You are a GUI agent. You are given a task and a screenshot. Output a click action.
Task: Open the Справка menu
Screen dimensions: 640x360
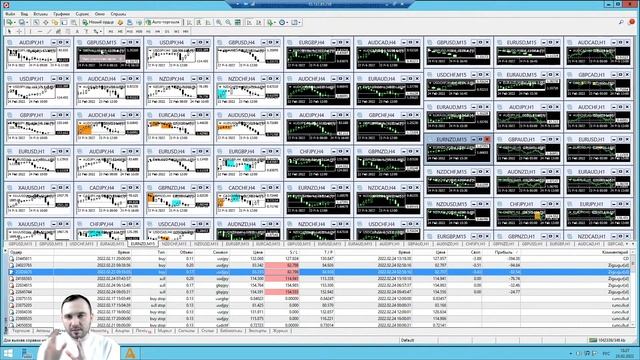tap(118, 14)
